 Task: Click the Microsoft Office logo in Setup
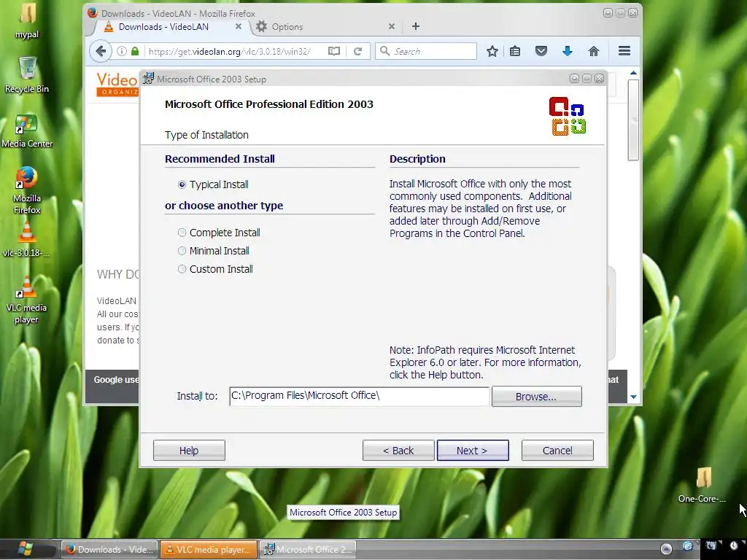click(x=567, y=116)
